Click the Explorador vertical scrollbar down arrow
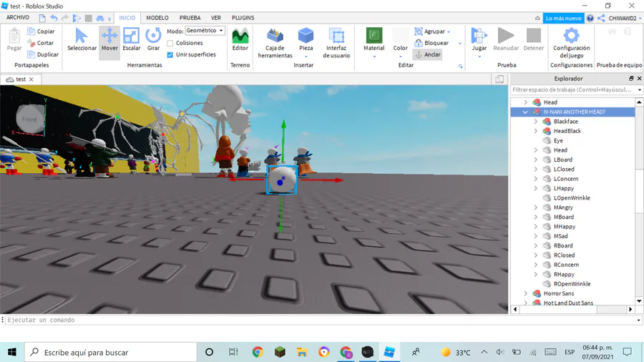 [x=639, y=301]
